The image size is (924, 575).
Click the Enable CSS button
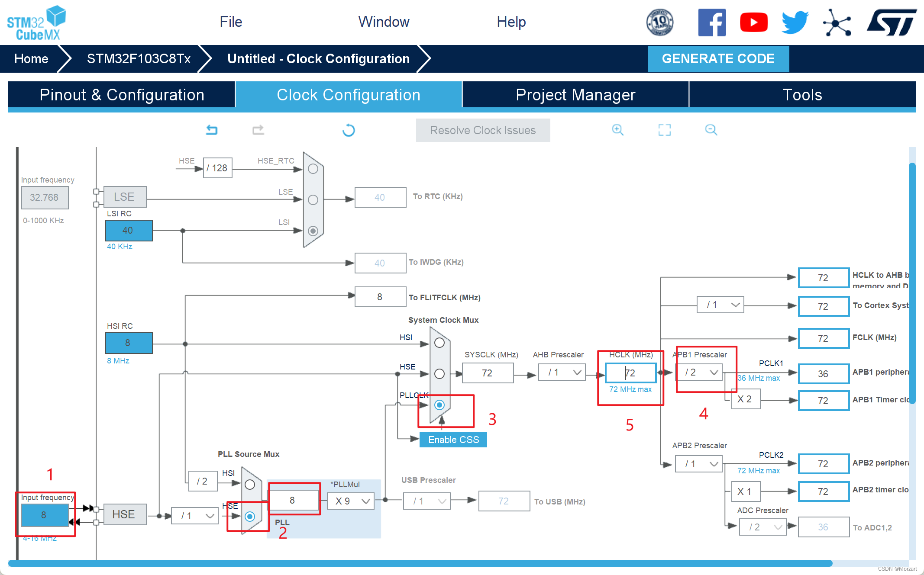point(453,440)
